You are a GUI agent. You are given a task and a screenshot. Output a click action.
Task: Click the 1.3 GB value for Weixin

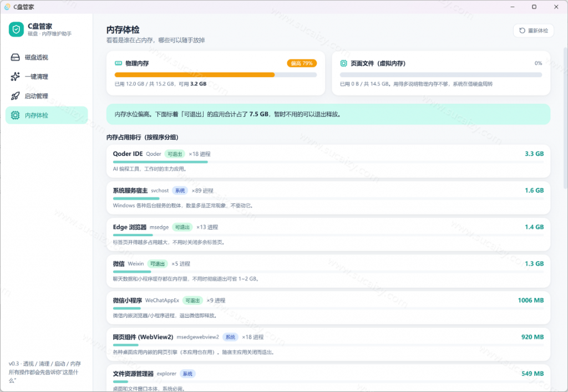534,263
